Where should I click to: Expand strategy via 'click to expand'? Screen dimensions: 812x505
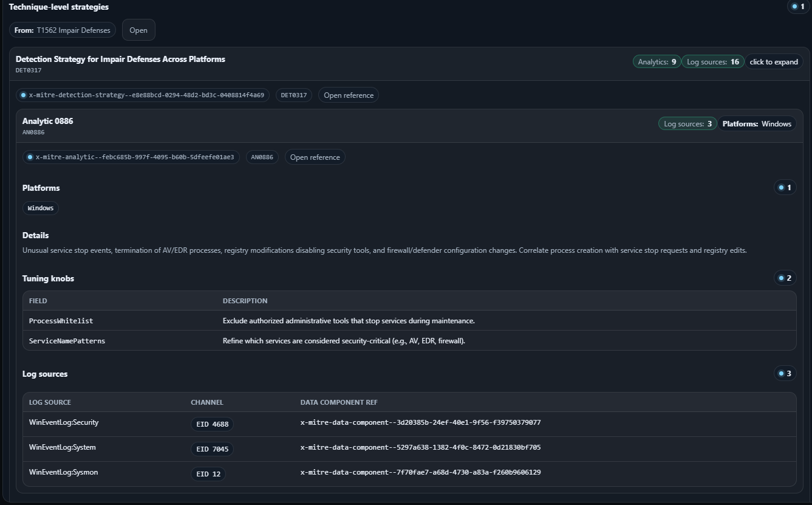(x=773, y=62)
